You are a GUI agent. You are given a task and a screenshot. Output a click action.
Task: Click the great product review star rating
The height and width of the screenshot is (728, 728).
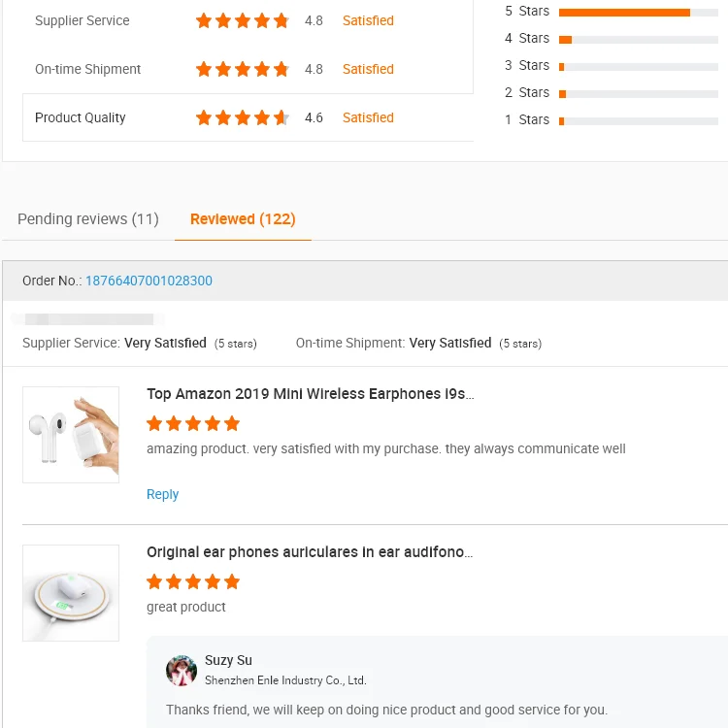click(192, 581)
